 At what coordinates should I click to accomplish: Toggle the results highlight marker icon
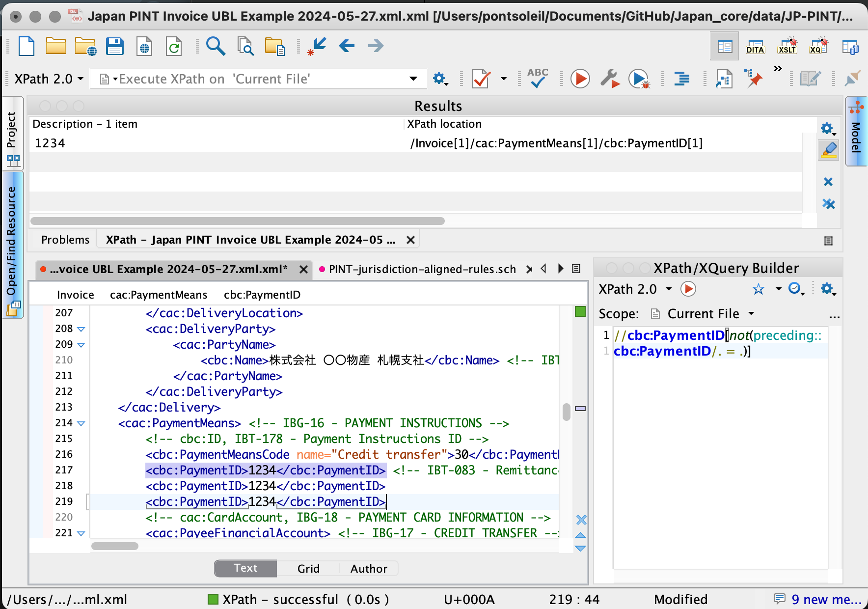[828, 150]
